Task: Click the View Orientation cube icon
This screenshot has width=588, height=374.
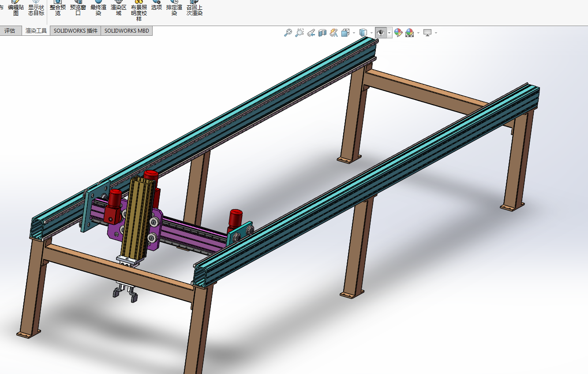Action: (345, 33)
